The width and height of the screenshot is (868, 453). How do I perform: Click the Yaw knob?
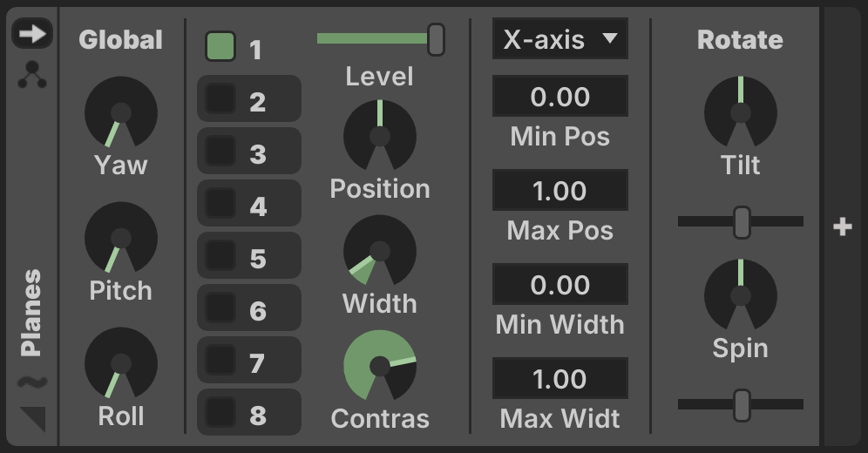120,113
